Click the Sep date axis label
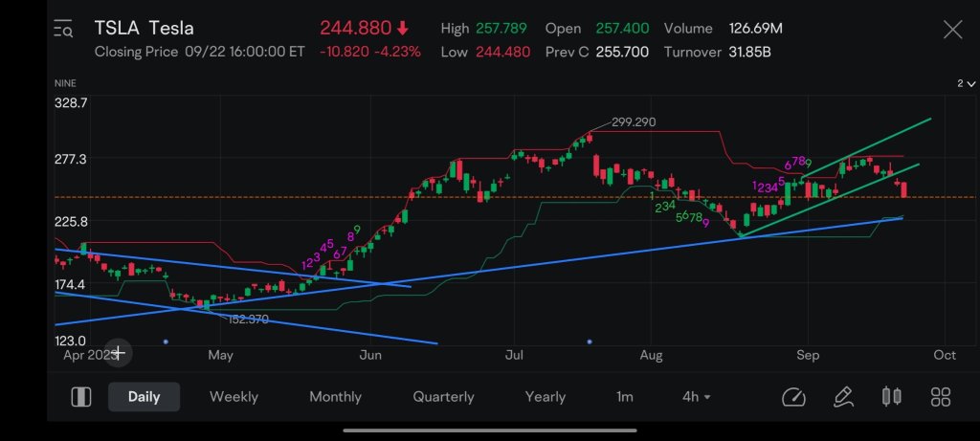Viewport: 980px width, 441px height. [x=808, y=356]
